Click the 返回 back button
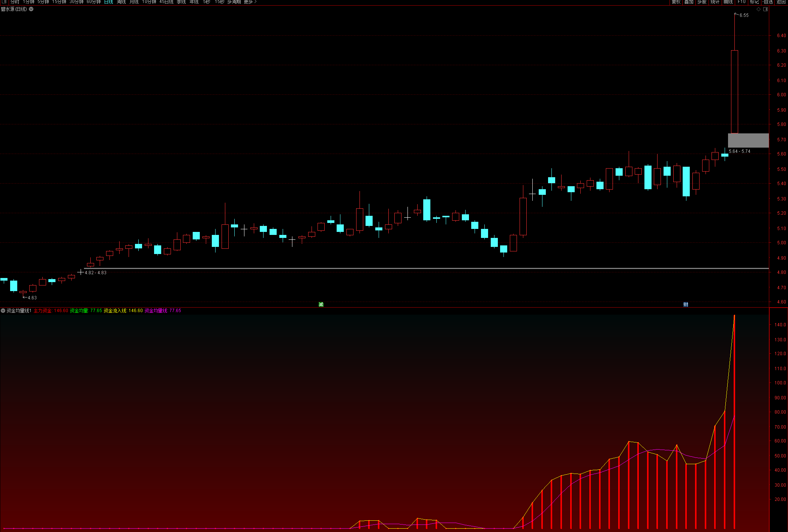The width and height of the screenshot is (788, 532). pyautogui.click(x=781, y=2)
